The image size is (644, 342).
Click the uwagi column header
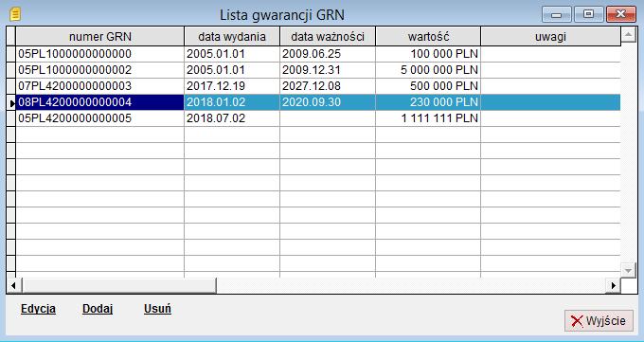(550, 37)
